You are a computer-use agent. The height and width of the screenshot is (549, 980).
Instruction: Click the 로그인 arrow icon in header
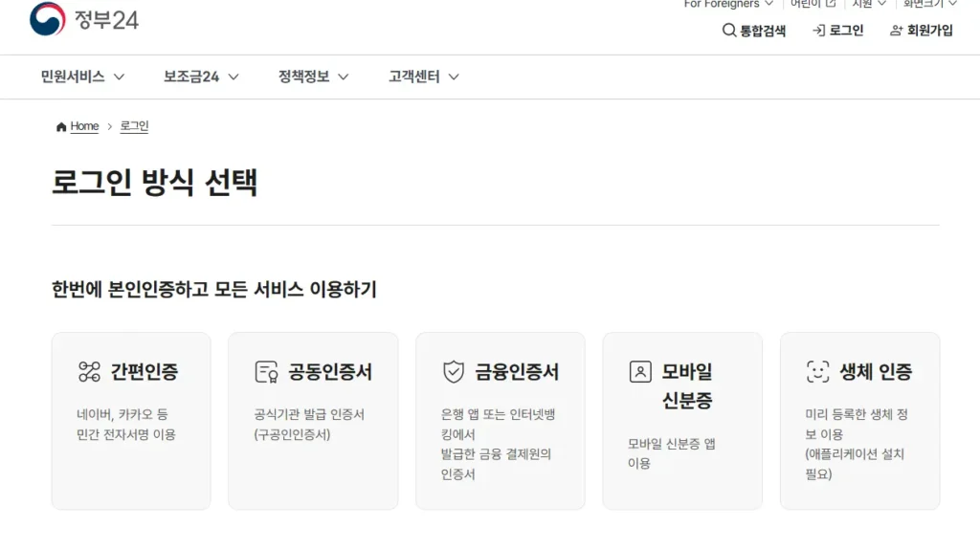coord(819,30)
